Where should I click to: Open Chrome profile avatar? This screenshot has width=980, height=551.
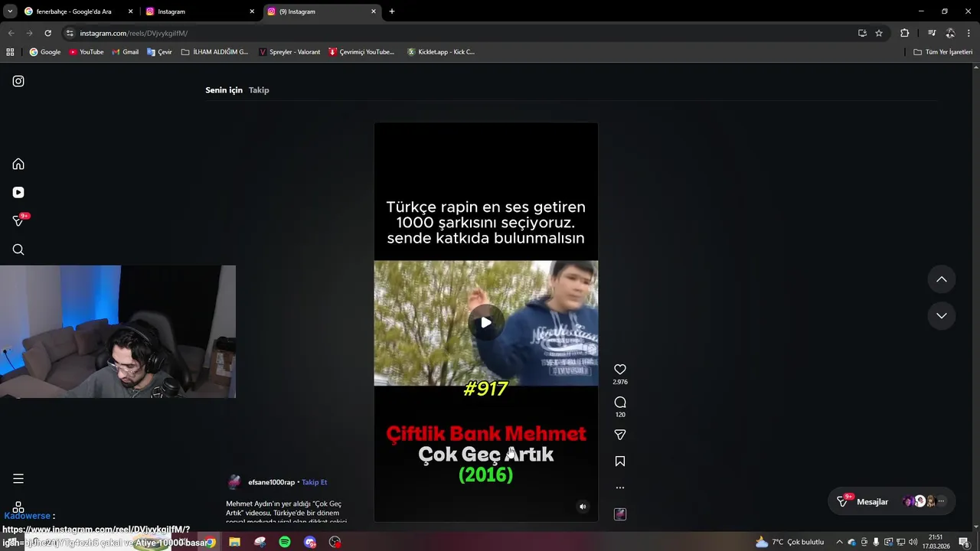950,33
